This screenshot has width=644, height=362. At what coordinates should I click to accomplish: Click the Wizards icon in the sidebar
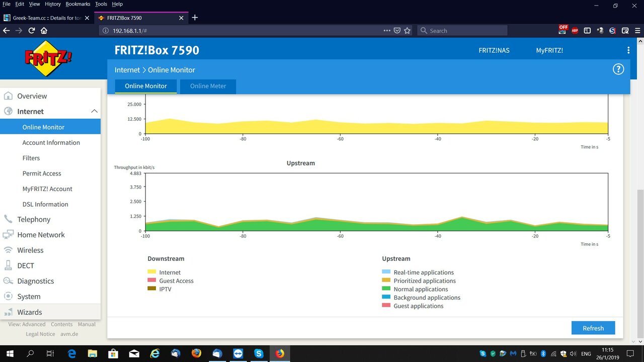[x=8, y=312]
